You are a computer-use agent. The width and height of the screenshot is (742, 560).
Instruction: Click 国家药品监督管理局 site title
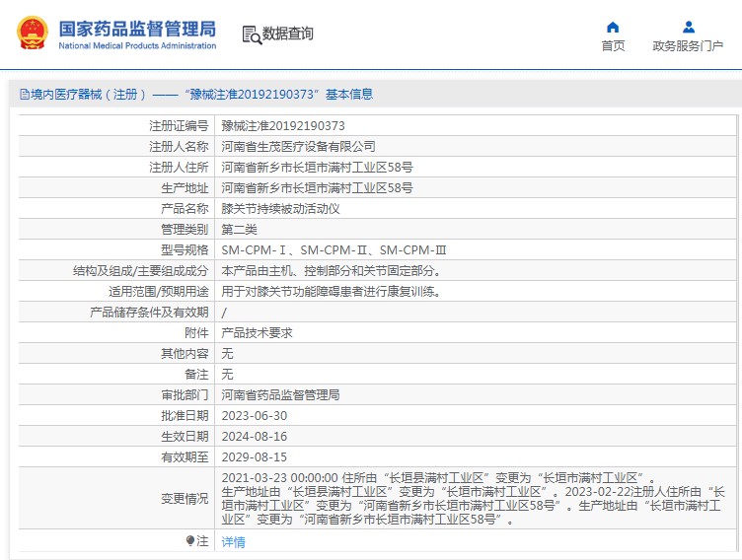pyautogui.click(x=137, y=29)
